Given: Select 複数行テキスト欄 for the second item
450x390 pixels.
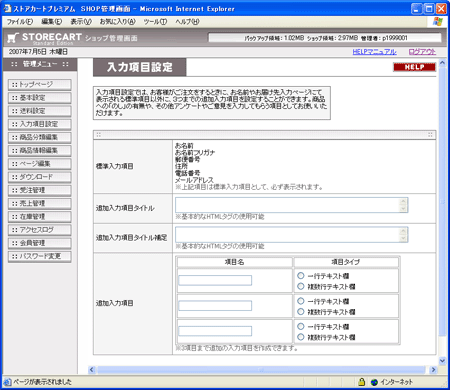Looking at the screenshot, I should pyautogui.click(x=301, y=311).
